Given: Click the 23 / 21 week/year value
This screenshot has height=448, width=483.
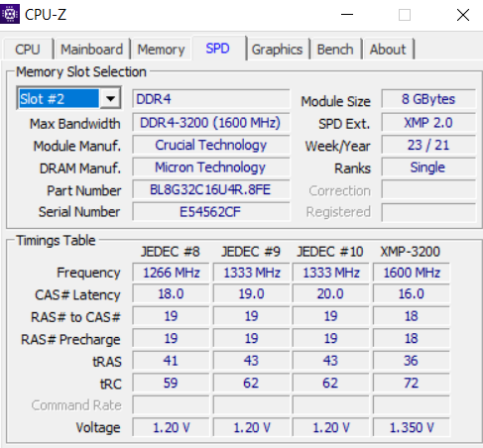Looking at the screenshot, I should (428, 145).
